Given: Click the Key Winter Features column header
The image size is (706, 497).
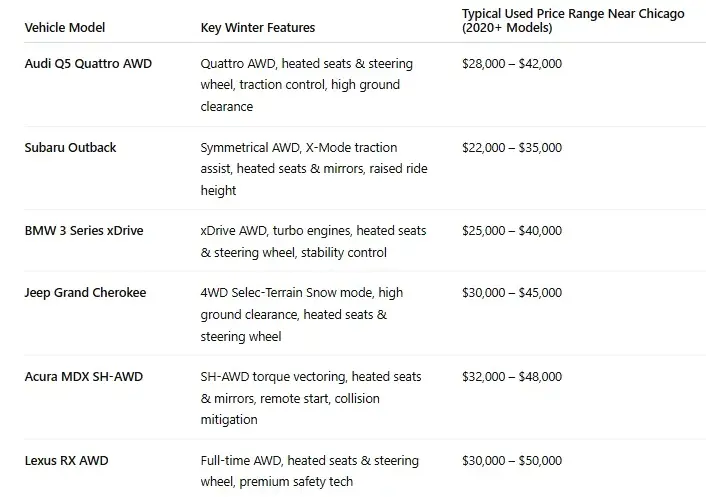Looking at the screenshot, I should point(257,27).
